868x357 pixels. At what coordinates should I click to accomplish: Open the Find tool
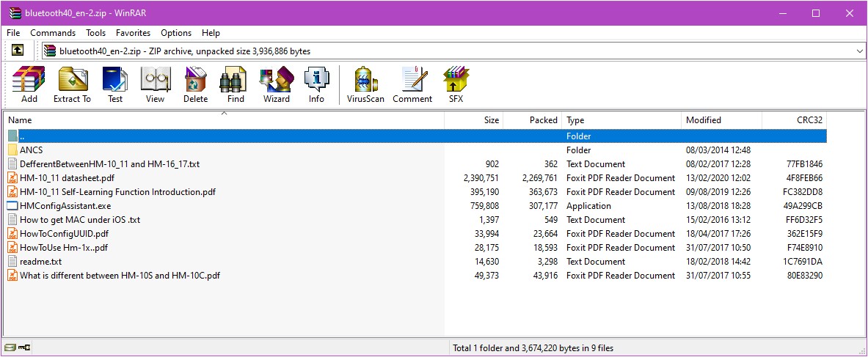tap(236, 84)
